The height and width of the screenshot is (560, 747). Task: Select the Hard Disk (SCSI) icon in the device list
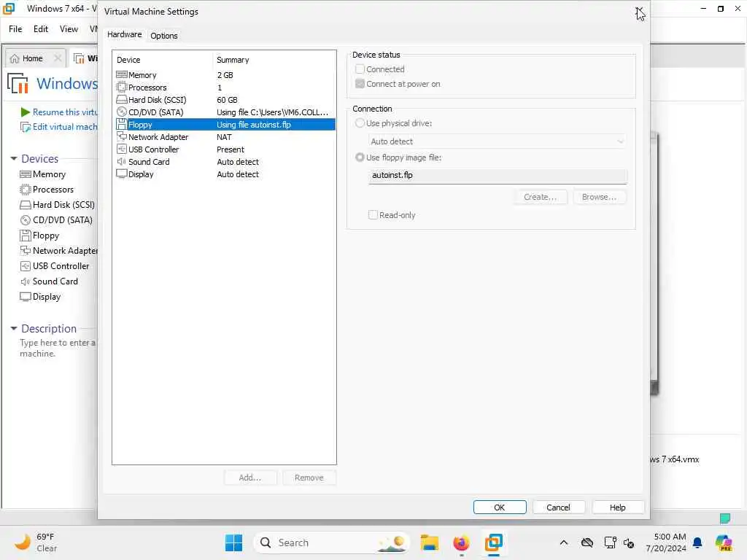tap(122, 99)
